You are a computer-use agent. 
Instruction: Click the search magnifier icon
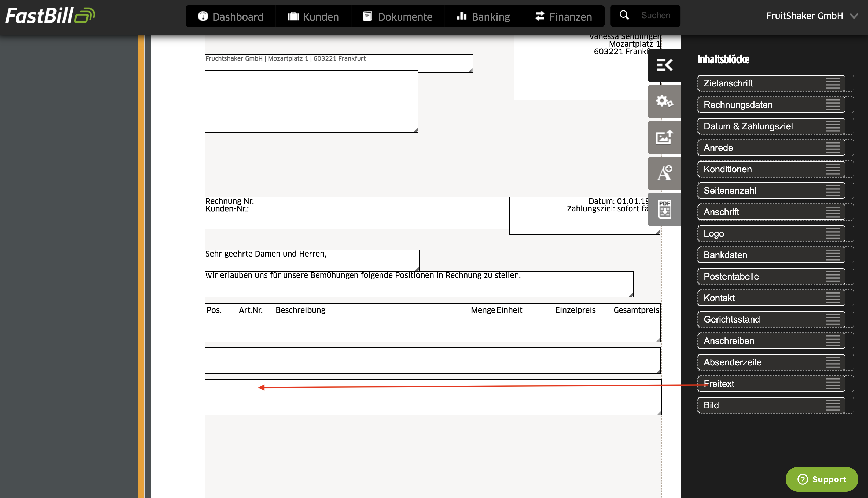click(x=624, y=15)
